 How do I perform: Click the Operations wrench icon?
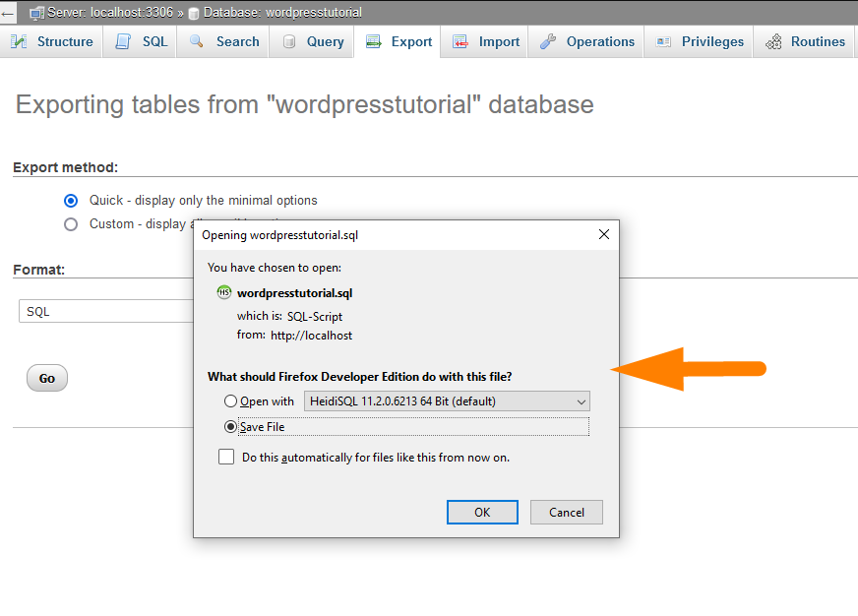pos(548,41)
